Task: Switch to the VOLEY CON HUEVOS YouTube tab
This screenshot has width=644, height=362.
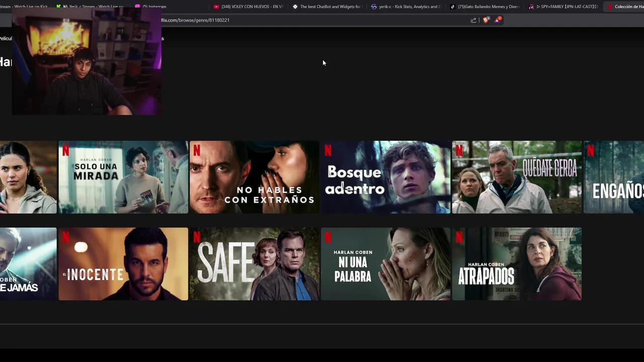Action: pos(249,7)
